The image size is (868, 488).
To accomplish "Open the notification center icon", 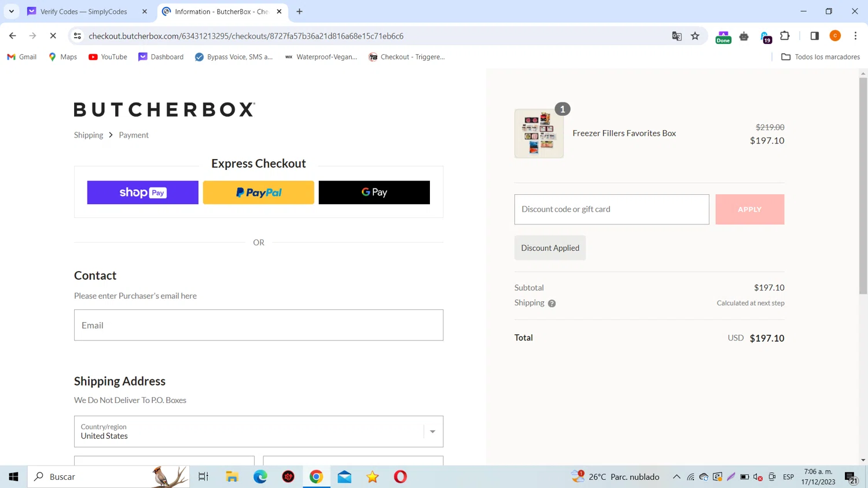I will [851, 477].
